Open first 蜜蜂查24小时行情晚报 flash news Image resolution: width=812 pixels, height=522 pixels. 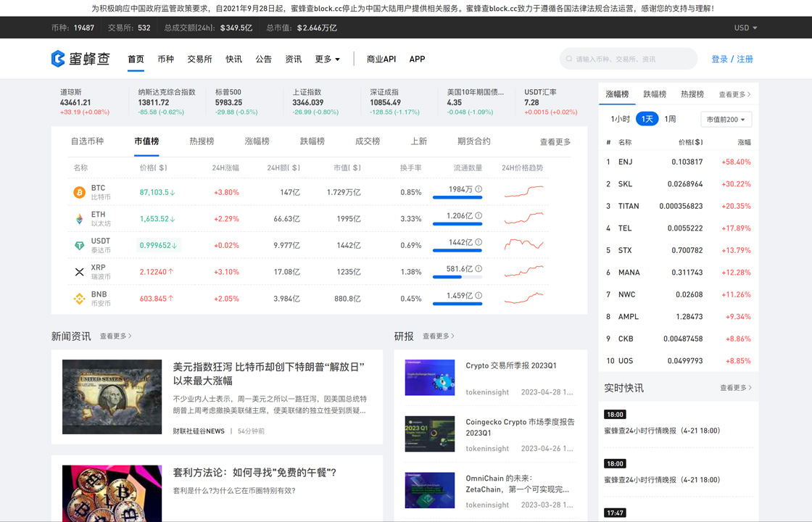[x=662, y=431]
